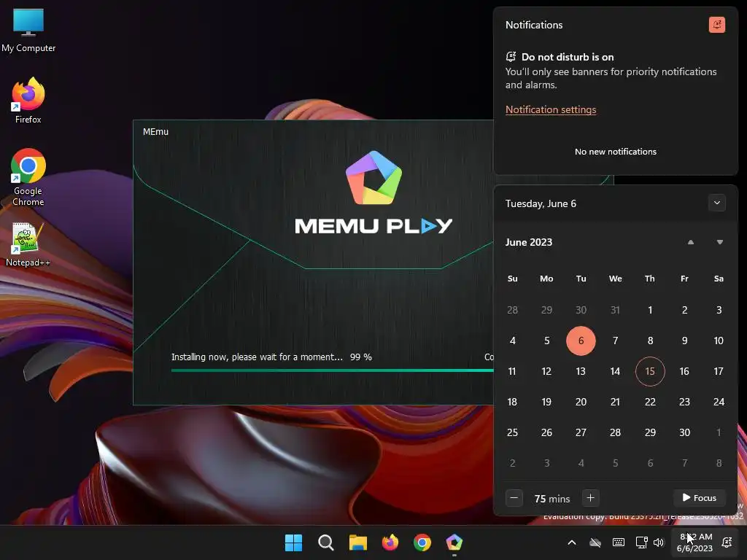Open Google Chrome desktop shortcut

coord(28,176)
